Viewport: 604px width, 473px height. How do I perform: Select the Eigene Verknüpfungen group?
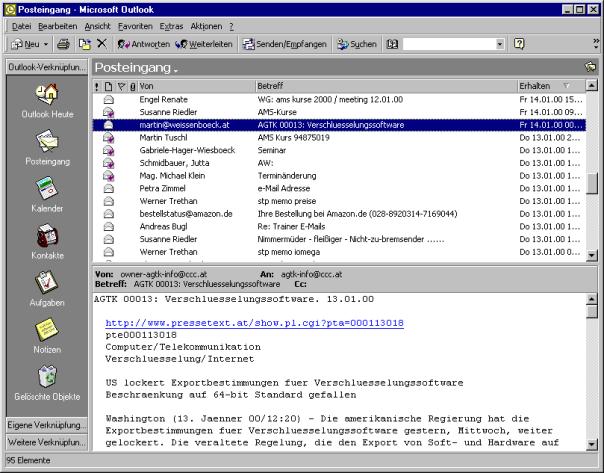47,425
